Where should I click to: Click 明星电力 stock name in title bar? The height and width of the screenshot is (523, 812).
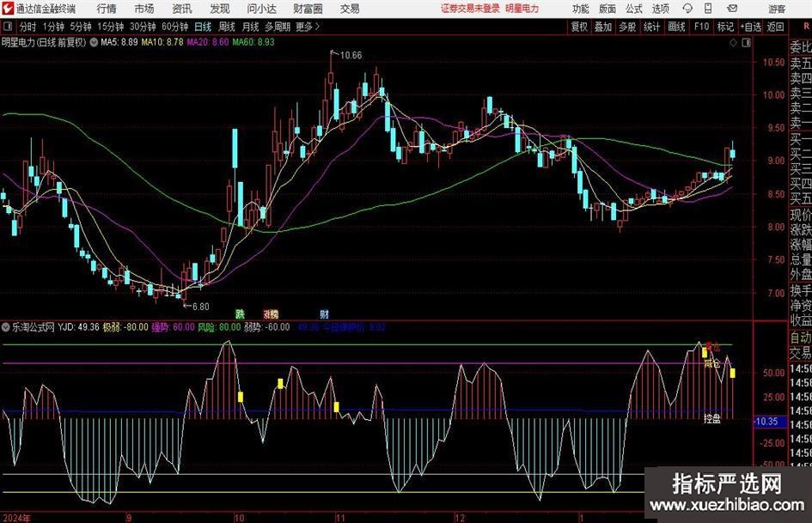(x=522, y=9)
